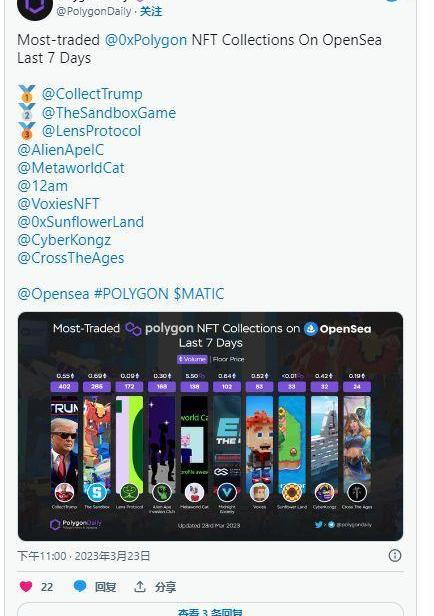
Task: Click the #POLYGON hashtag
Action: [131, 294]
